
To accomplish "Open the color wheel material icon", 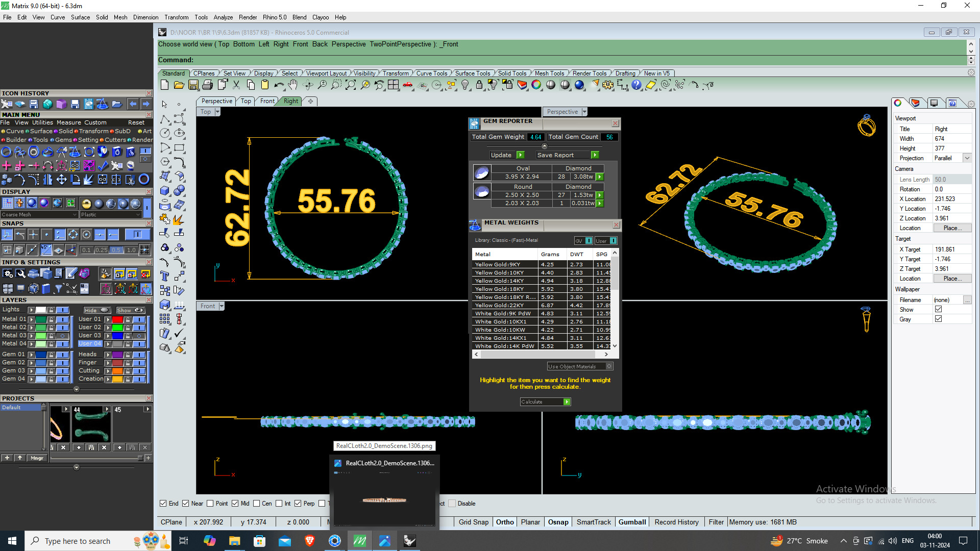I will pos(536,85).
